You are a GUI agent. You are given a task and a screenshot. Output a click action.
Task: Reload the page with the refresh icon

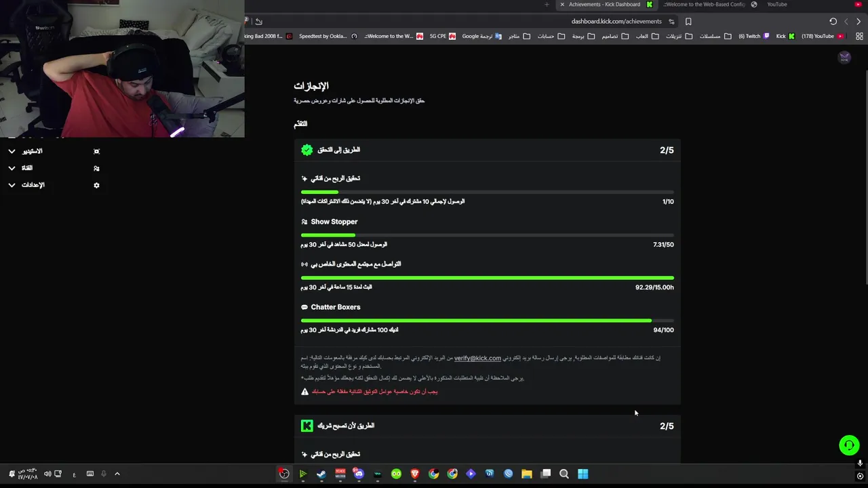coord(833,21)
